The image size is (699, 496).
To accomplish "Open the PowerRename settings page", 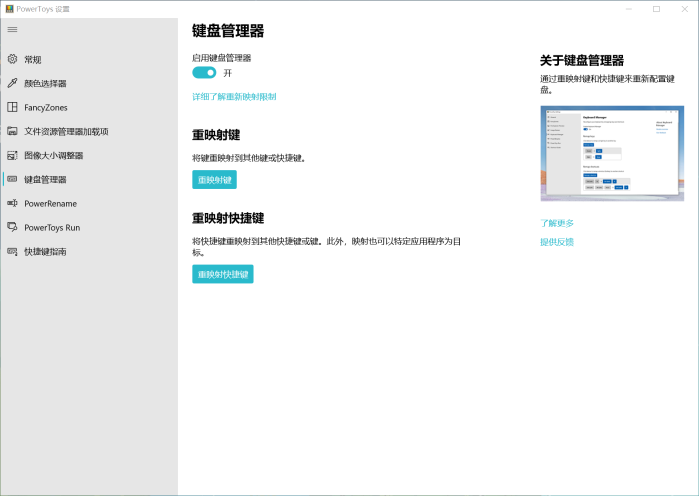I will click(89, 204).
